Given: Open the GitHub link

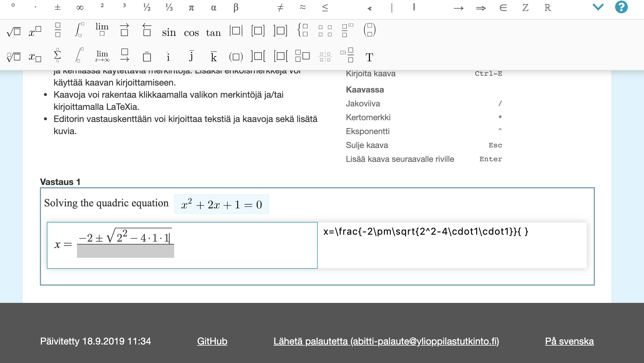Looking at the screenshot, I should [x=212, y=341].
